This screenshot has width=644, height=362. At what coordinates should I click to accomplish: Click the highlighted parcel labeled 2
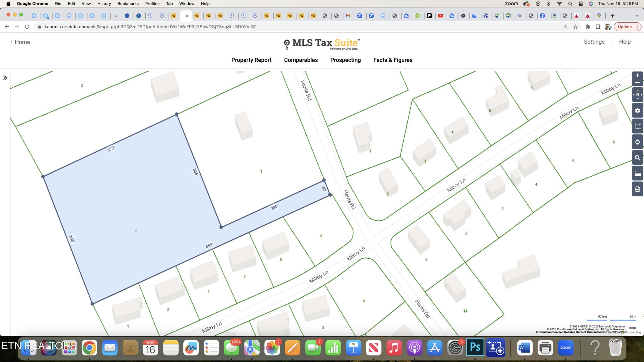(136, 231)
